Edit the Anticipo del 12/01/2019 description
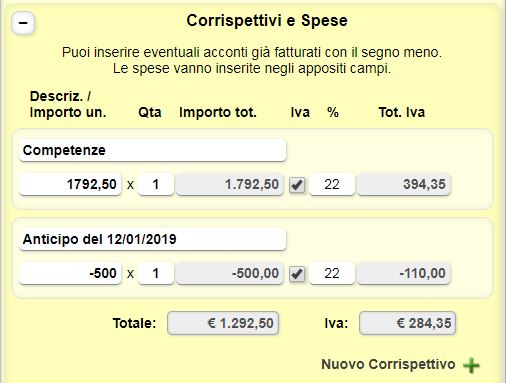Image resolution: width=506 pixels, height=383 pixels. [x=153, y=239]
